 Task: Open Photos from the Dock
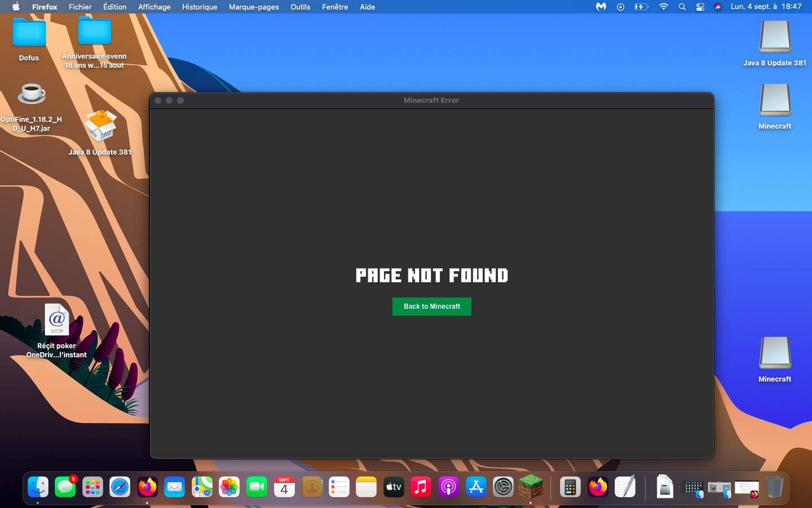pos(230,487)
